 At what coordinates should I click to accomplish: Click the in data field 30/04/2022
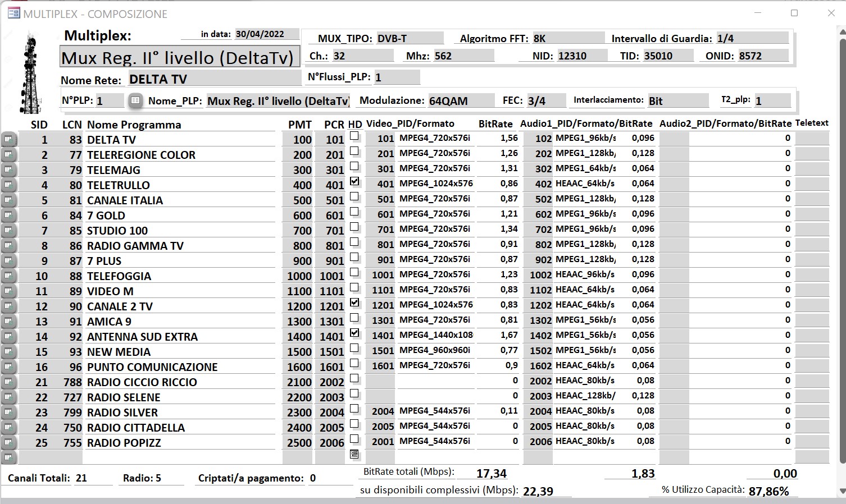coord(267,34)
